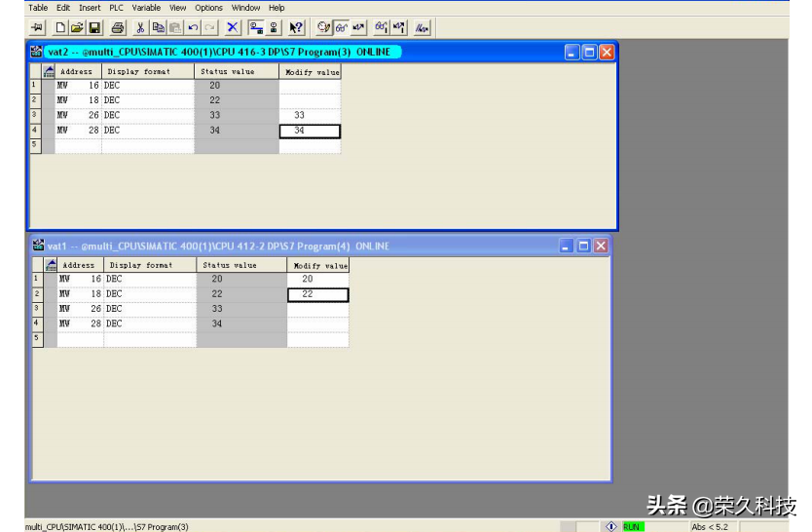Click the New document toolbar icon
This screenshot has width=812, height=532.
click(x=61, y=28)
